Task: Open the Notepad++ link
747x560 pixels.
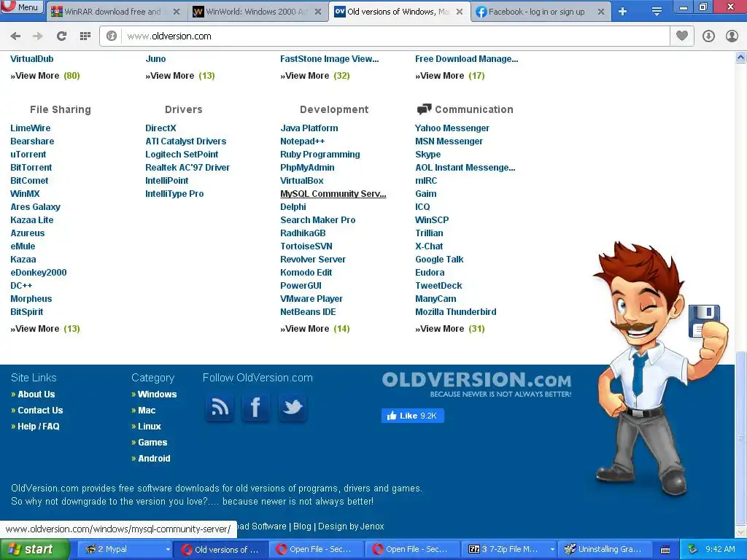Action: point(303,141)
